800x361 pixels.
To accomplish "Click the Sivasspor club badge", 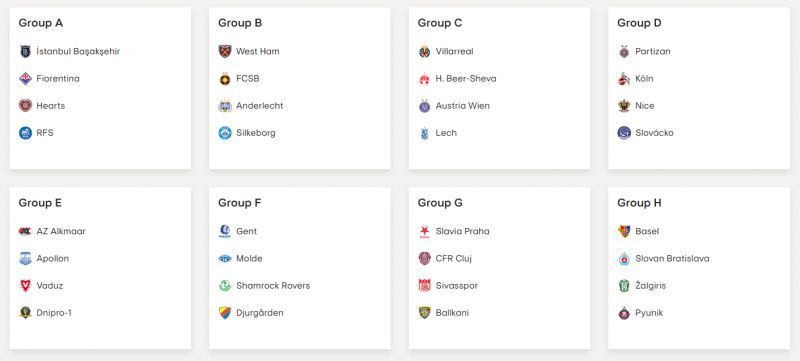I will point(424,286).
